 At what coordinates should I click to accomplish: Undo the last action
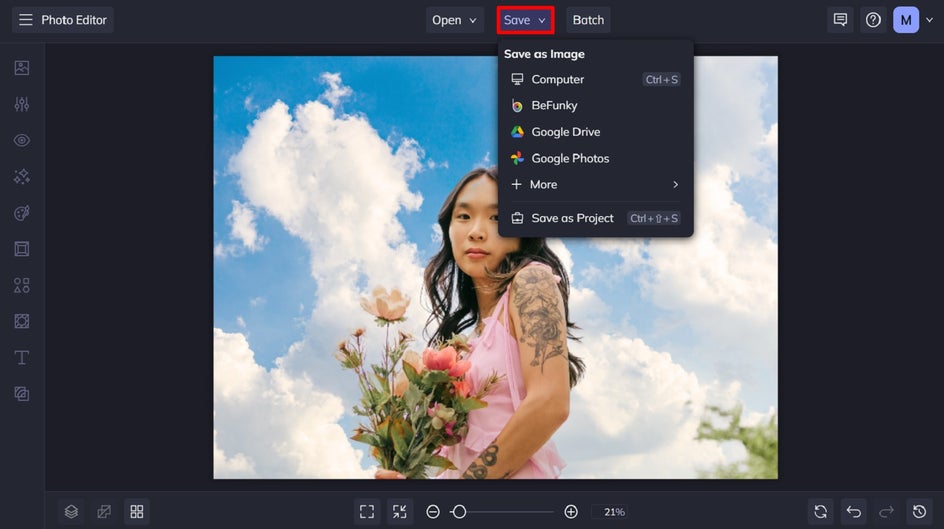pos(854,512)
